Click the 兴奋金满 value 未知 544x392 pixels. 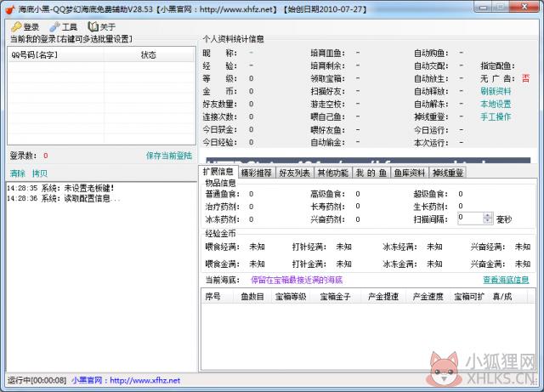tap(523, 264)
